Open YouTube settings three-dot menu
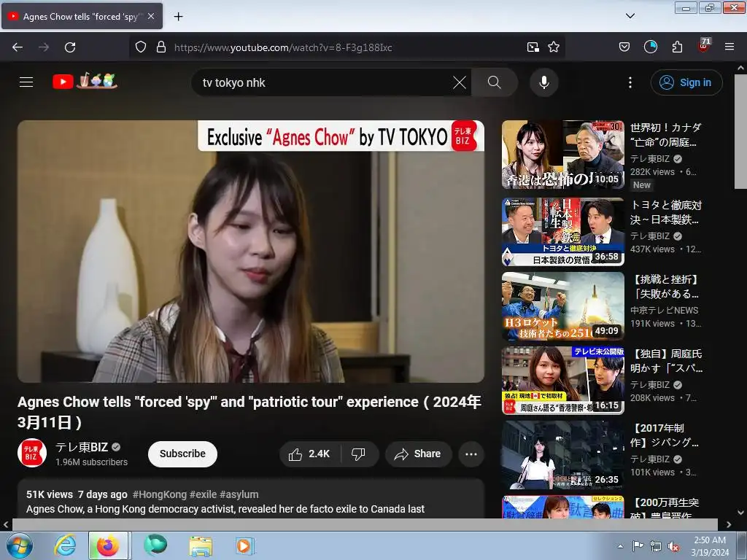The width and height of the screenshot is (747, 560). (630, 82)
